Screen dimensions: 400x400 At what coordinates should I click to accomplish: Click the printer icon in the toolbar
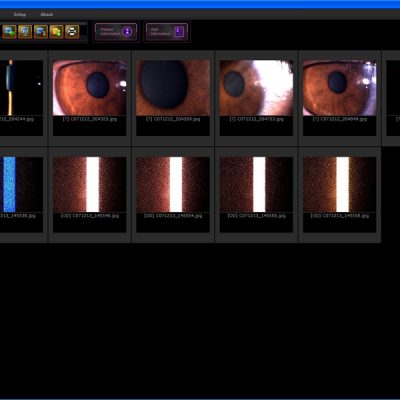coord(72,32)
